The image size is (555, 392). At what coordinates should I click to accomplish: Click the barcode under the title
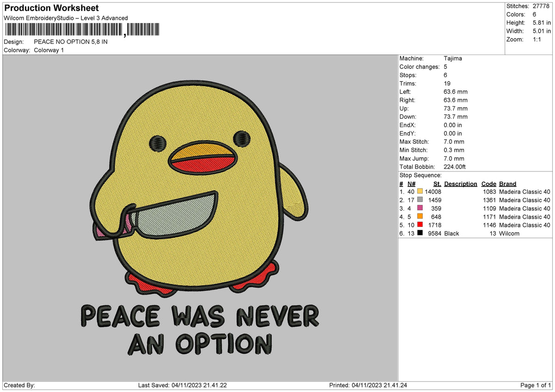(x=81, y=30)
